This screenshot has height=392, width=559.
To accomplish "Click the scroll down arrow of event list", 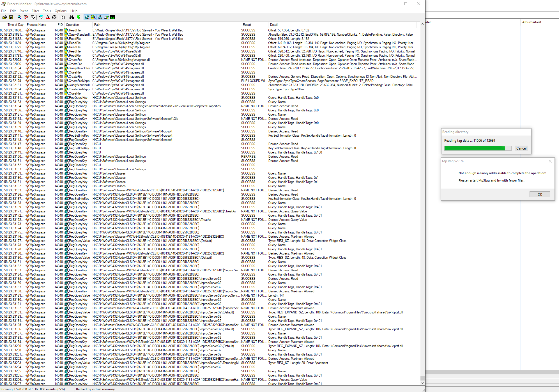I will [x=422, y=383].
